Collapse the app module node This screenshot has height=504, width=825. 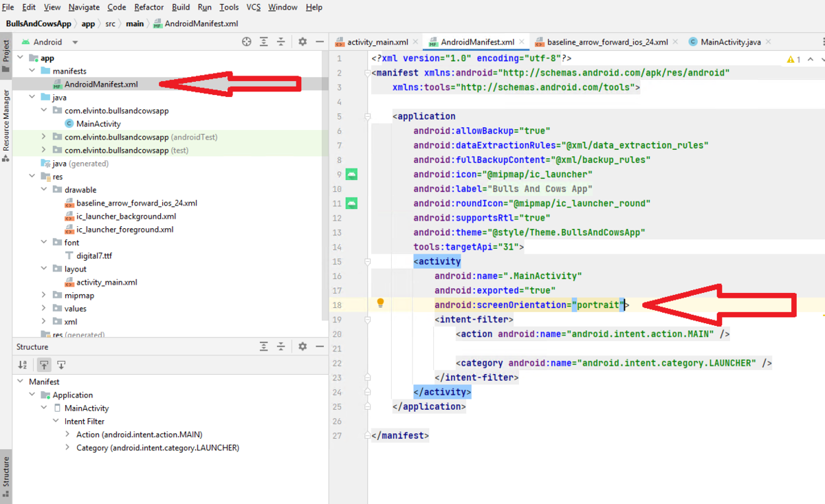pyautogui.click(x=20, y=58)
